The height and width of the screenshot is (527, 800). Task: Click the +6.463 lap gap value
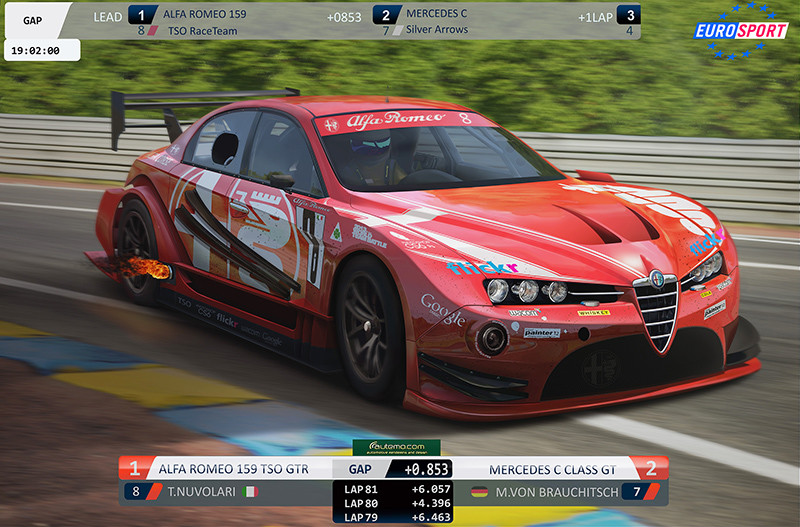coord(431,517)
